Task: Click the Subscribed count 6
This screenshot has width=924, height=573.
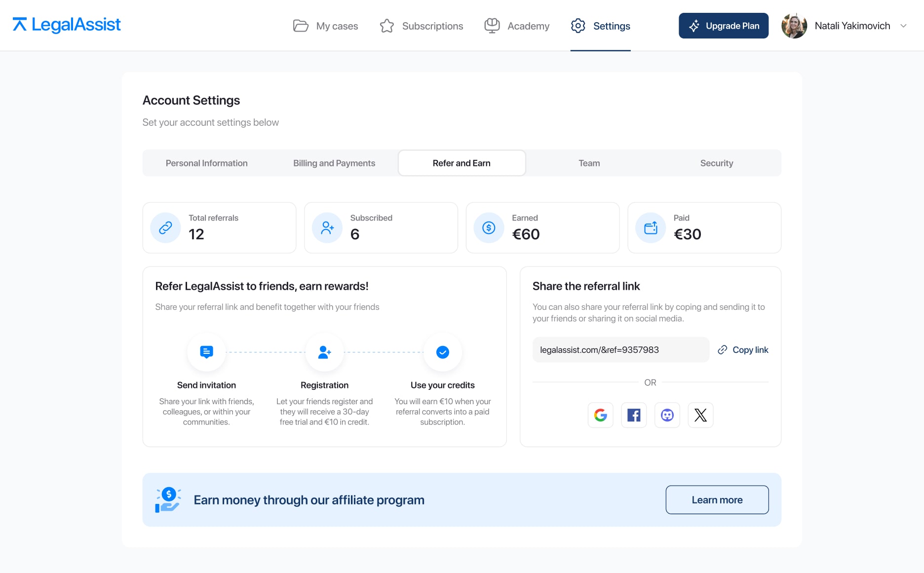Action: [x=355, y=234]
